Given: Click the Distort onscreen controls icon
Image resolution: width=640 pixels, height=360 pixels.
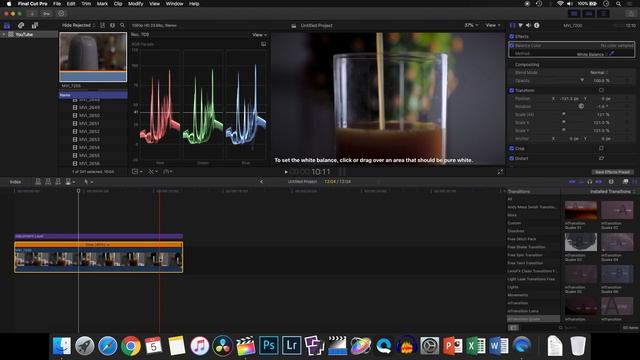Looking at the screenshot, I should click(601, 158).
